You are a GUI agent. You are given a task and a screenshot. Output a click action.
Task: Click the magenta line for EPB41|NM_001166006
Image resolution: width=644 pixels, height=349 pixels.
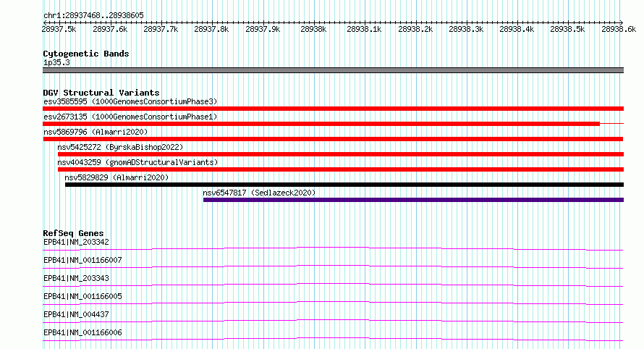click(333, 339)
